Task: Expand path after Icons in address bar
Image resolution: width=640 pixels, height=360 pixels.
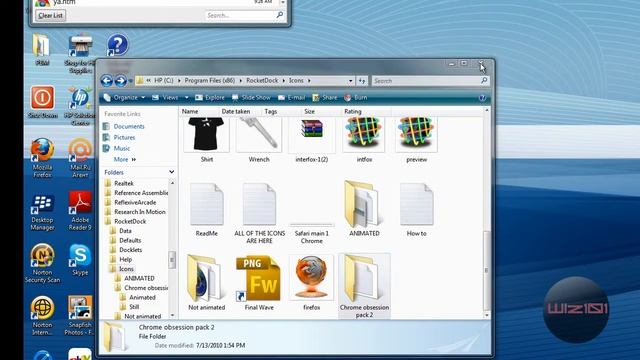Action: pos(309,81)
